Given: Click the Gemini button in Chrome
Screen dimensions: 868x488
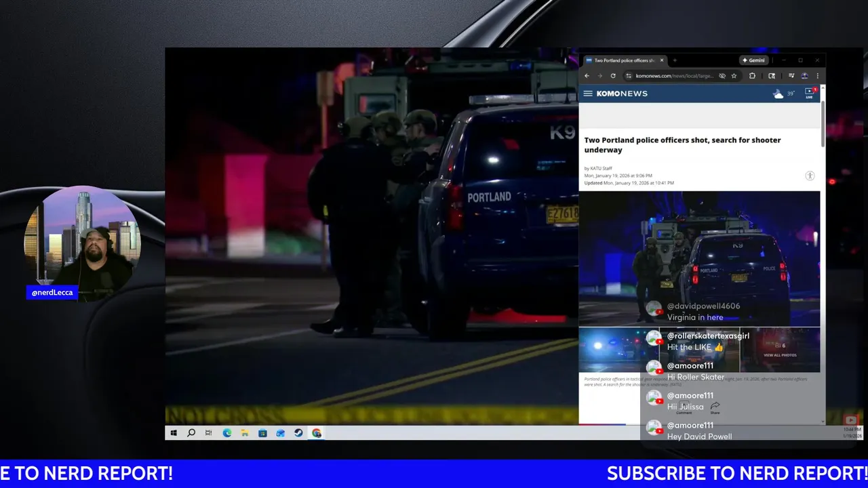Looking at the screenshot, I should point(753,60).
